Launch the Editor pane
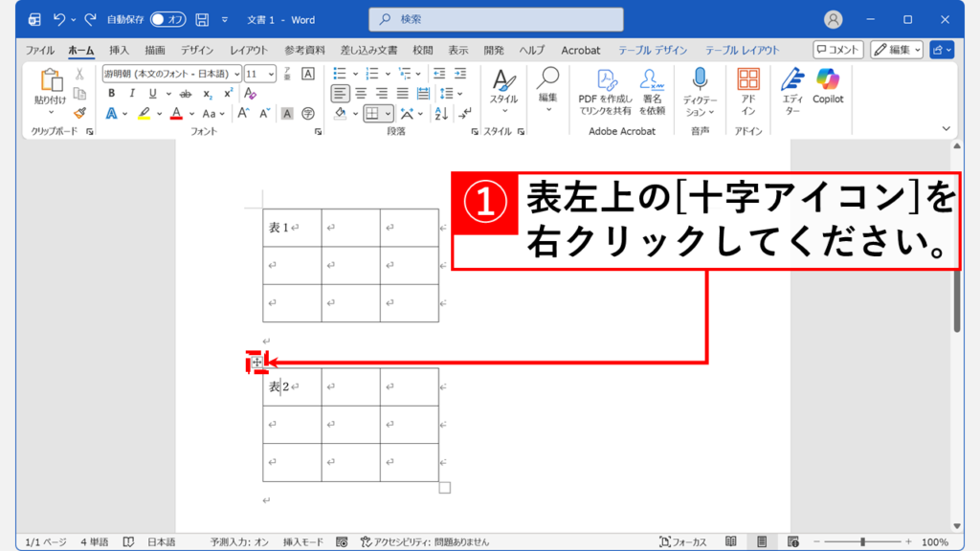 791,88
